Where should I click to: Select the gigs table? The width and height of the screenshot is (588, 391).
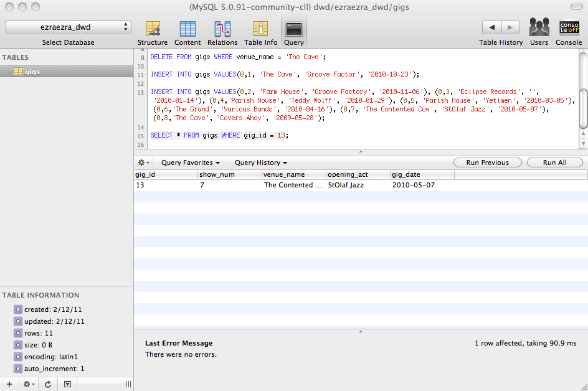(x=67, y=72)
